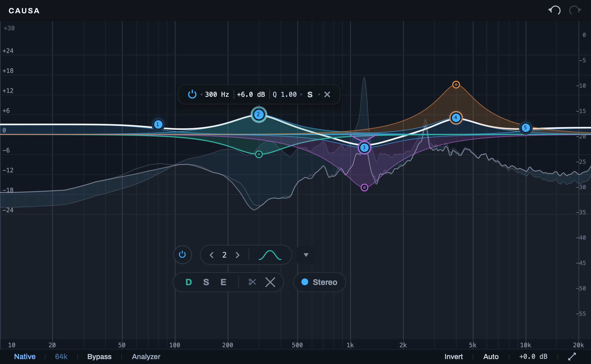This screenshot has width=591, height=364.
Task: Open the filter shape dropdown arrow
Action: click(306, 255)
